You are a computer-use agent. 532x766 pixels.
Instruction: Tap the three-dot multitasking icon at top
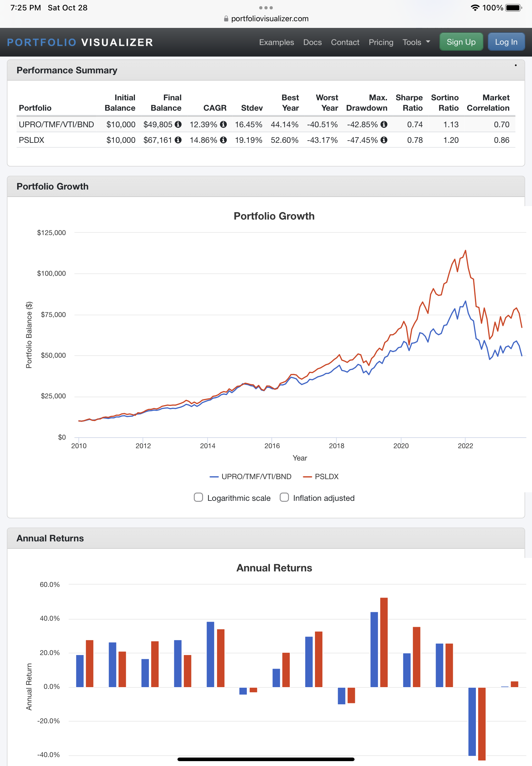[x=266, y=8]
